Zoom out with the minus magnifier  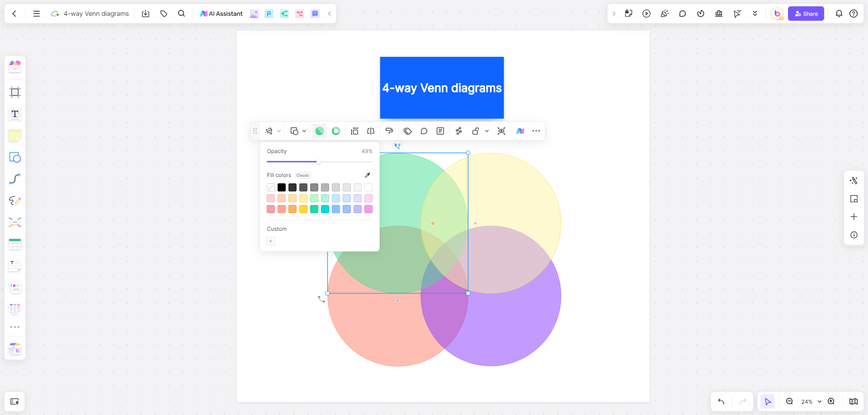pos(789,401)
